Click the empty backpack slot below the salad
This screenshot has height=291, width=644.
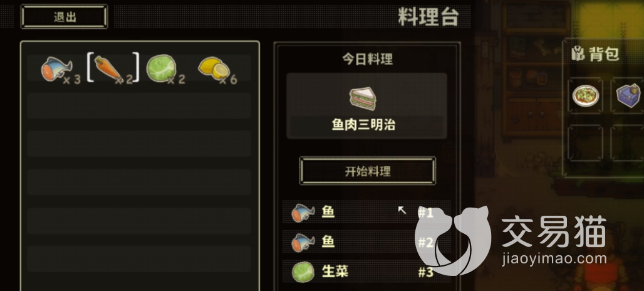585,142
